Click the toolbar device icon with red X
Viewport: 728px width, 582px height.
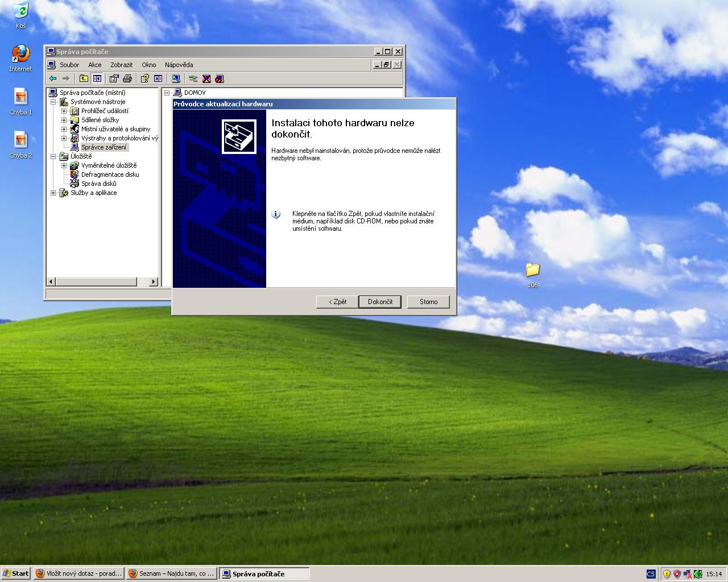[206, 78]
